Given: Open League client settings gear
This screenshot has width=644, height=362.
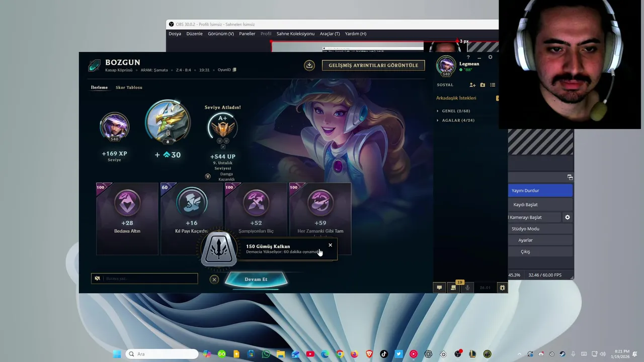Looking at the screenshot, I should (x=491, y=57).
